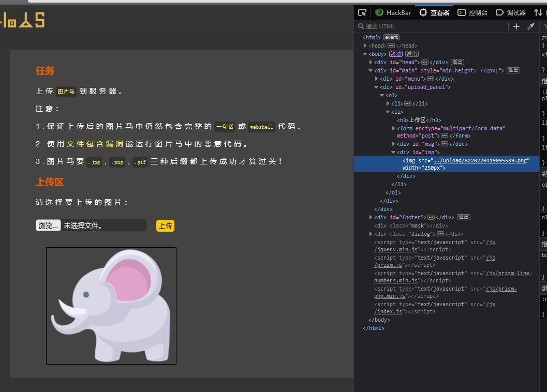Screen dimensions: 547x392
Task: Click the site logo at top left
Action: pos(22,20)
